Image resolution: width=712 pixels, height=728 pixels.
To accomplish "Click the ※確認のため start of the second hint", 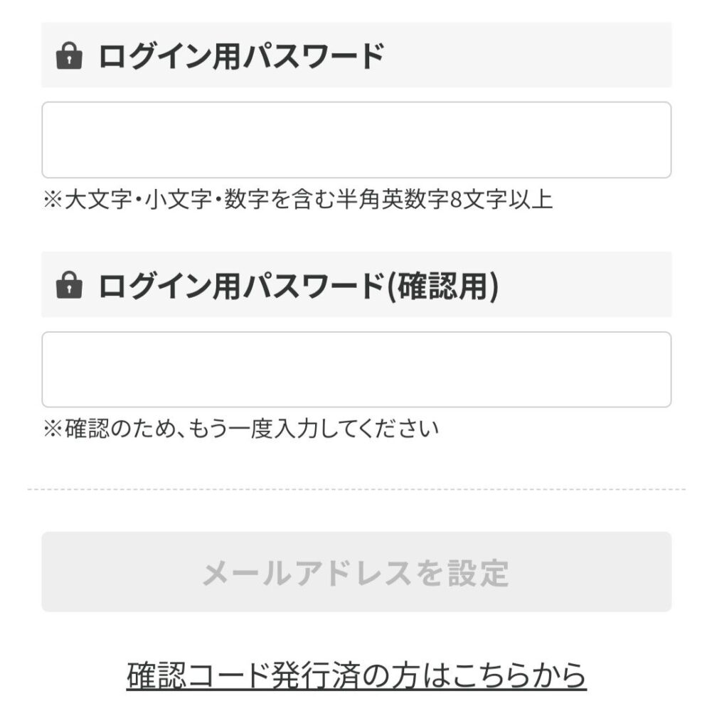I will [x=100, y=429].
